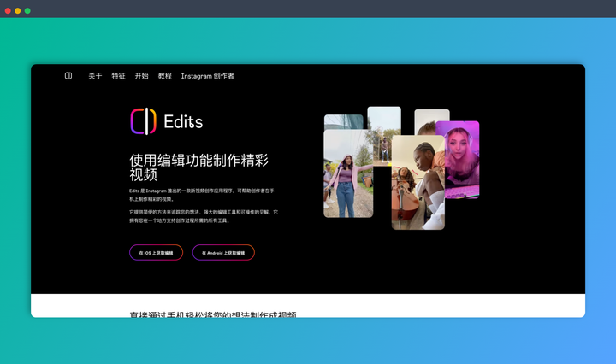Click the iOS download button
Screen dimensions: 616x364
(157, 253)
